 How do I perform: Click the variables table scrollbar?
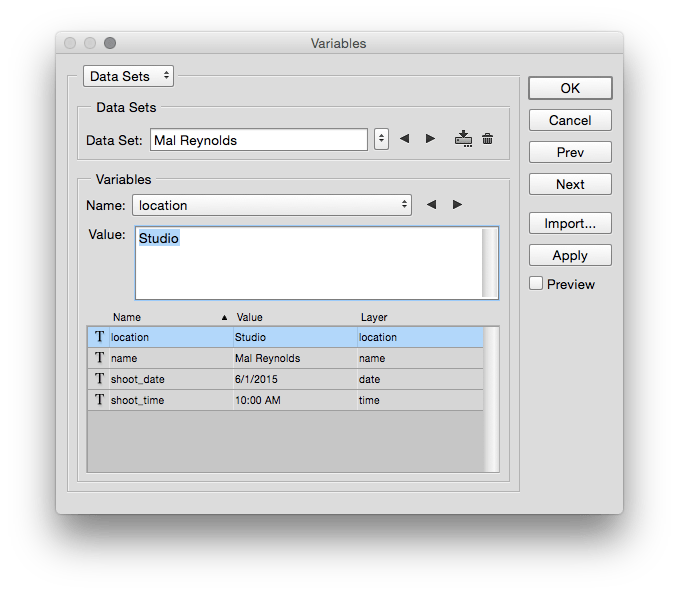click(x=491, y=400)
